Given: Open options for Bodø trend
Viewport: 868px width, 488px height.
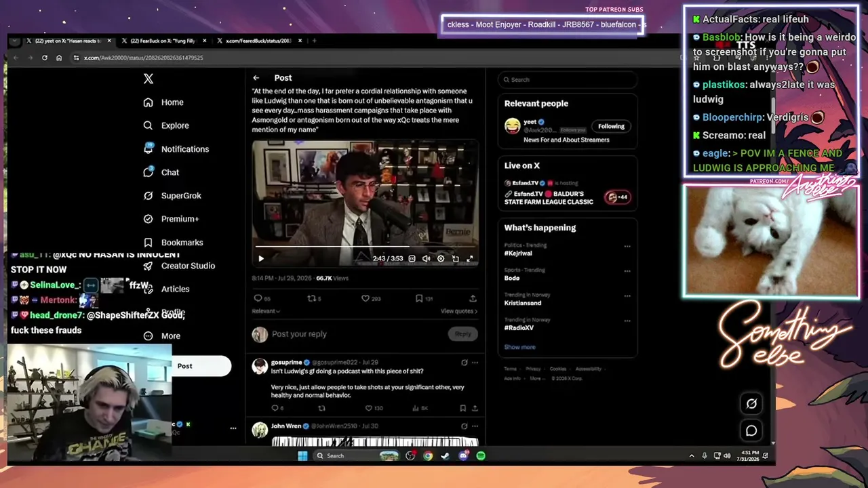Looking at the screenshot, I should [x=627, y=271].
